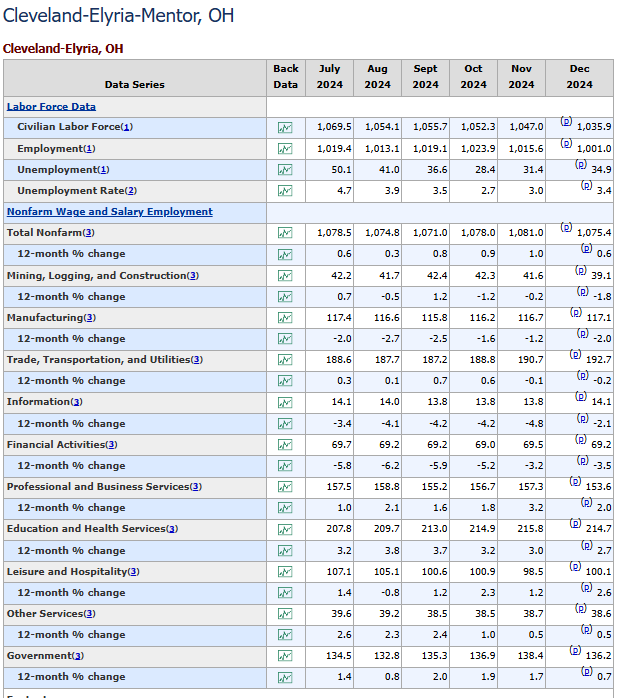Click preliminary (p) marker for Dec Civilian Labor Force
This screenshot has width=626, height=698.
(566, 121)
